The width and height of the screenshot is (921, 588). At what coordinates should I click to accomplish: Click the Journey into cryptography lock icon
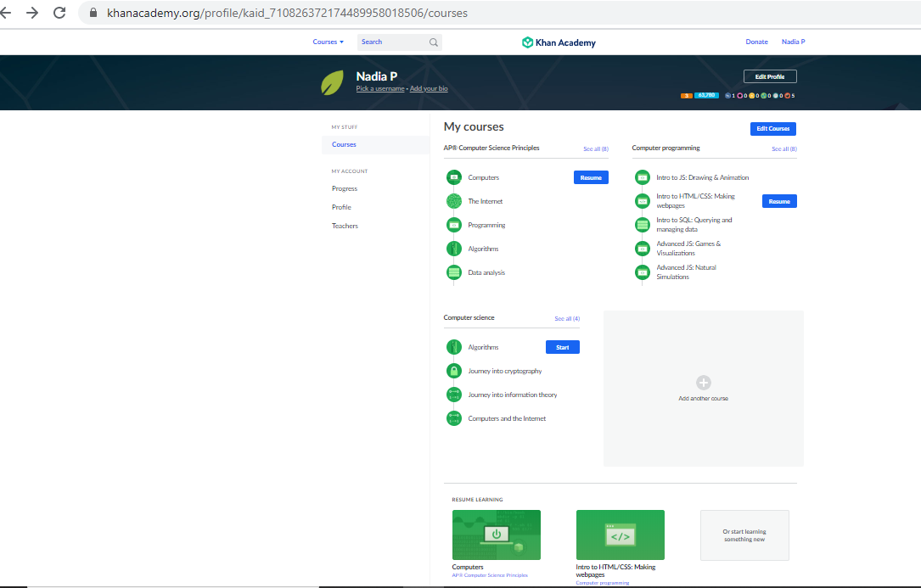[x=454, y=371]
